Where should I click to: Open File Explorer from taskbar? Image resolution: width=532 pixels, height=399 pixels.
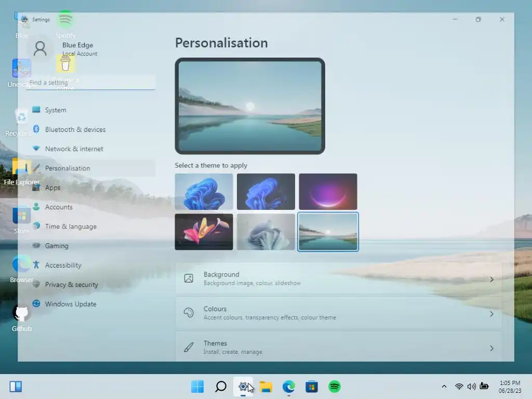(266, 387)
